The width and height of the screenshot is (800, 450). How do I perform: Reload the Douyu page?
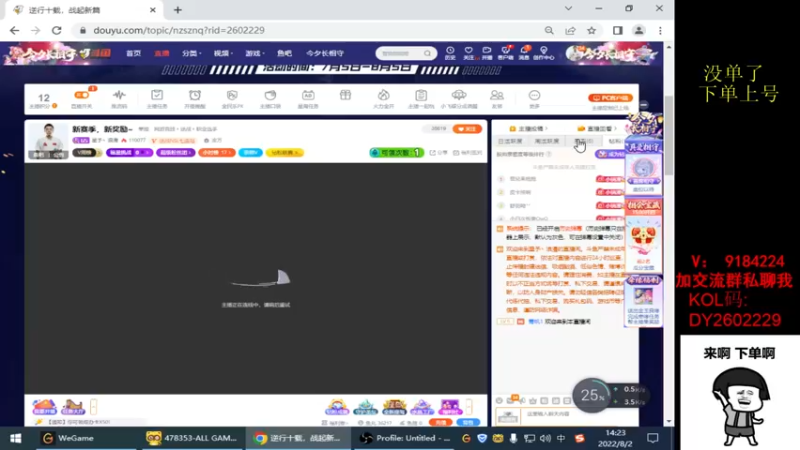click(57, 31)
